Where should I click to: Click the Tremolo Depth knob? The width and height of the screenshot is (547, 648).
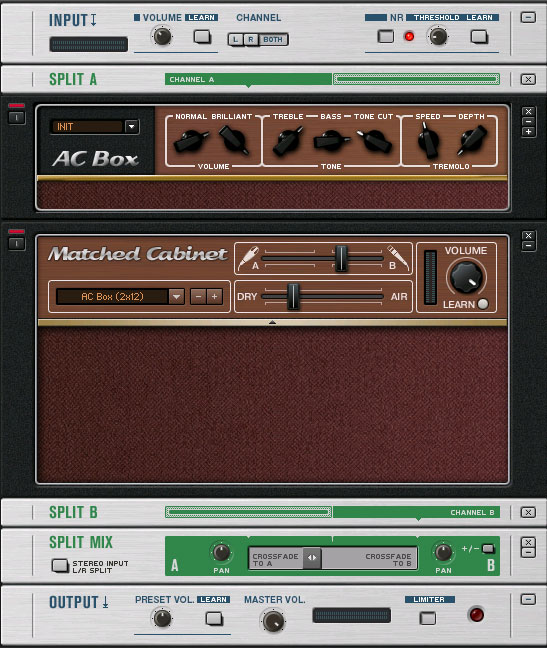[x=472, y=140]
